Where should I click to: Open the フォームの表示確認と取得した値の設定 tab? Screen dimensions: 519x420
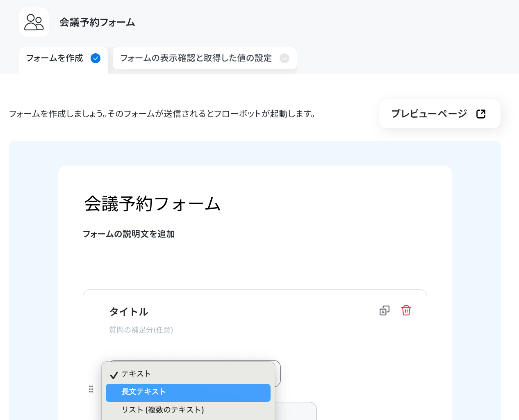tap(205, 58)
